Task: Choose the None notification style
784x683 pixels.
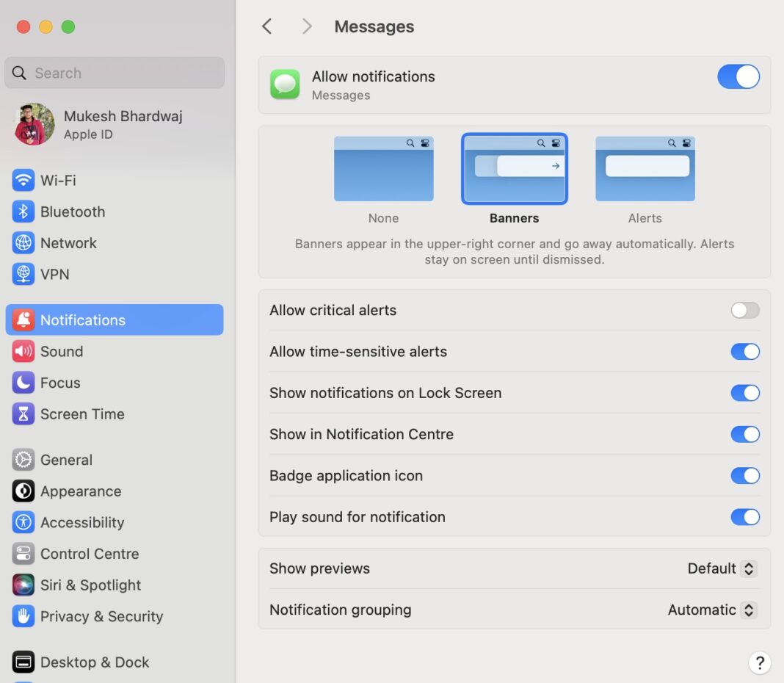Action: point(383,168)
